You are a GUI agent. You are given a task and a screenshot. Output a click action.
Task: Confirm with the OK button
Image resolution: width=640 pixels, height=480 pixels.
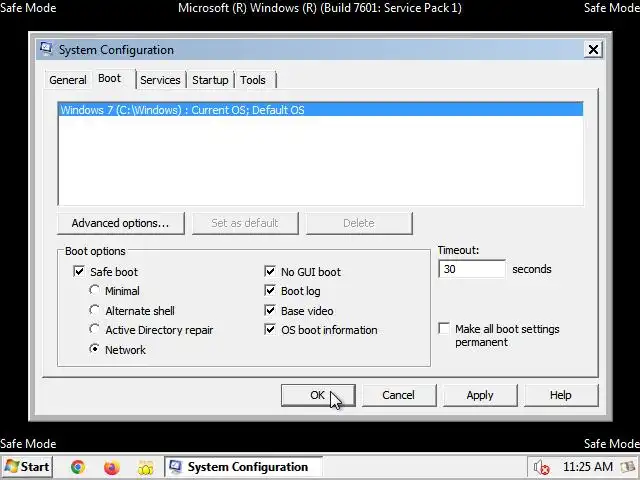(x=318, y=395)
